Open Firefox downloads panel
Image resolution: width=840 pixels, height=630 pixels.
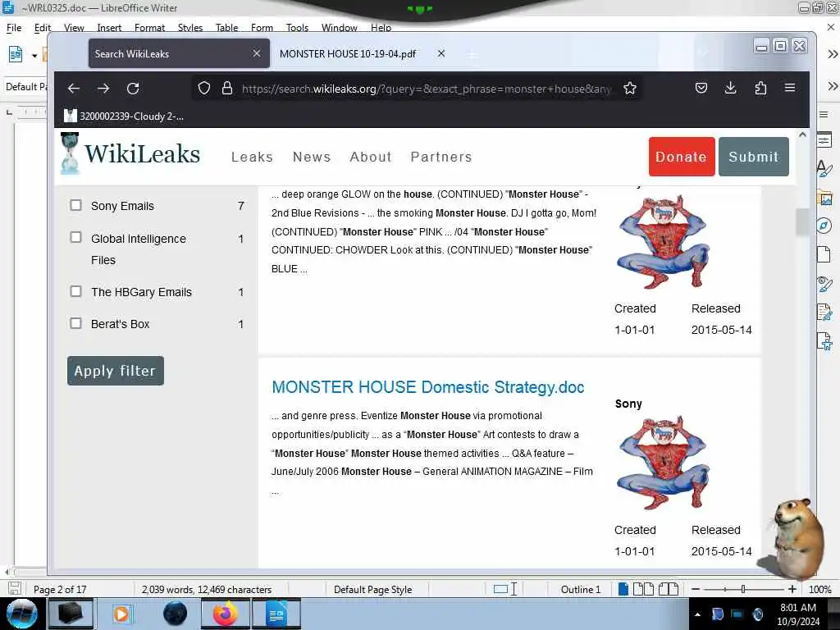pos(731,88)
